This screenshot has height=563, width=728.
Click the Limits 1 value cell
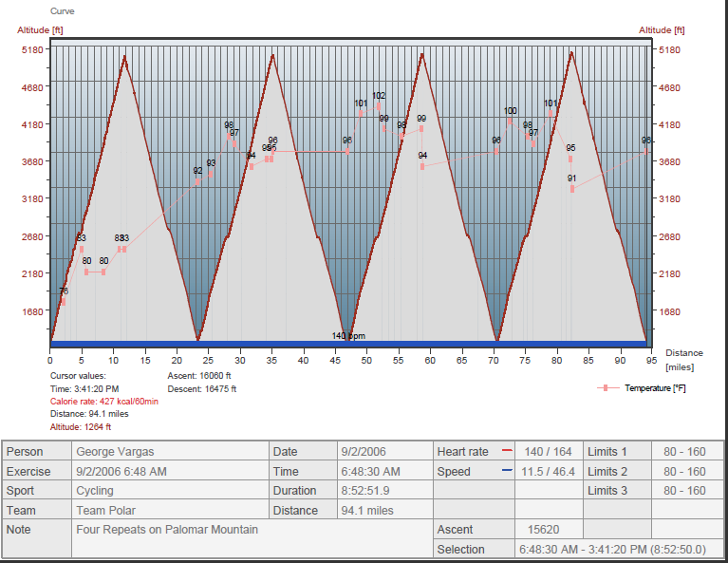[684, 452]
